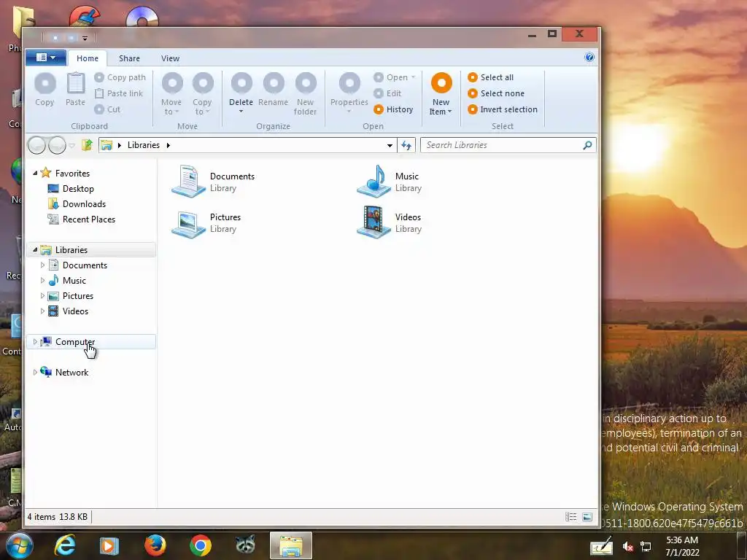
Task: Click the Properties icon
Action: pos(349,84)
